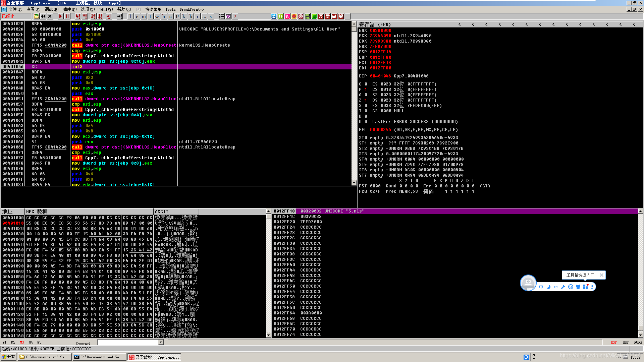Open the Breakpoints (b) button
Viewport: 644px width, 362px height.
click(191, 16)
